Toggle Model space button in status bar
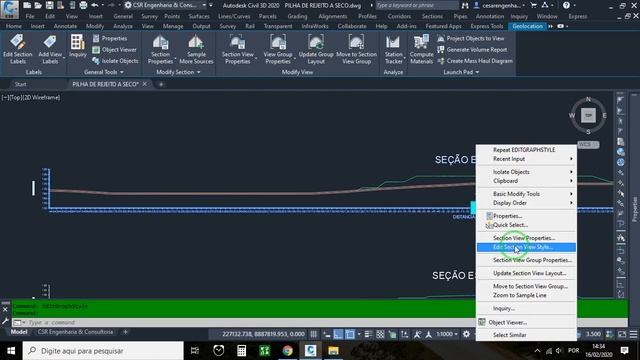The image size is (640, 360). click(19, 332)
